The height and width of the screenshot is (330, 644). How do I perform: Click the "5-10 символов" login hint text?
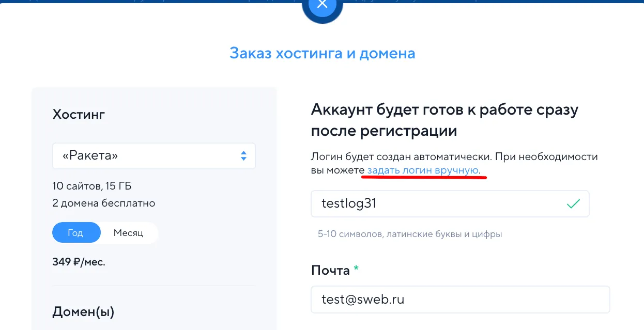410,234
